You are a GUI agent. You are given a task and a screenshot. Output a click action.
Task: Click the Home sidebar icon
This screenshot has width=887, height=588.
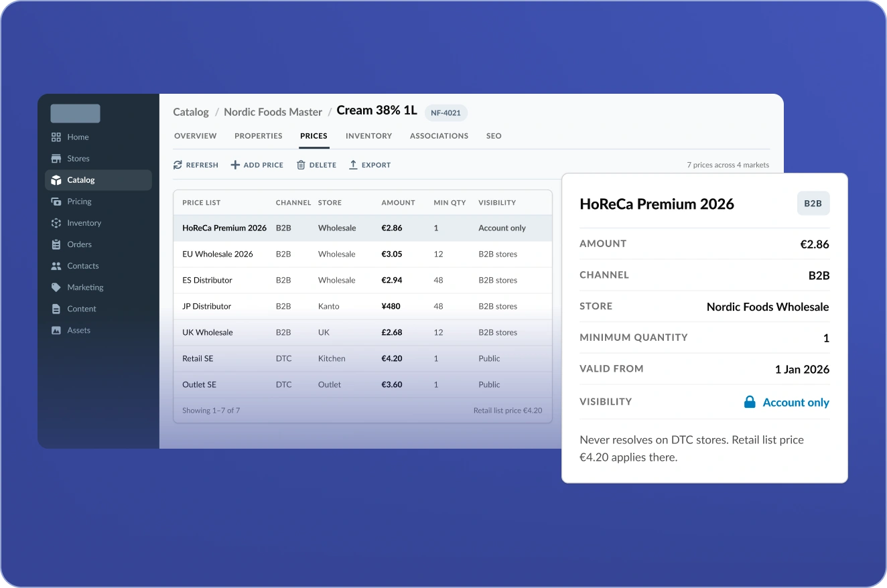[56, 137]
